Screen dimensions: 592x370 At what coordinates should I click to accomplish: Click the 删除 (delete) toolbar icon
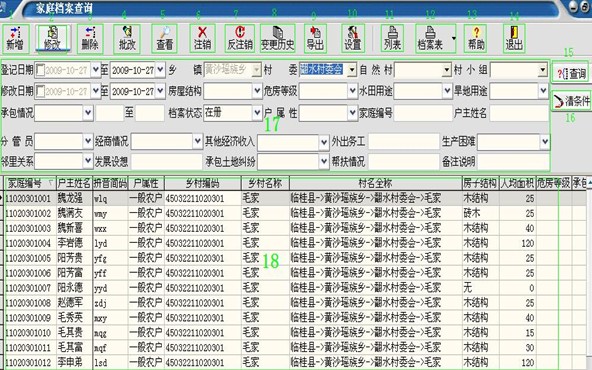(x=90, y=39)
